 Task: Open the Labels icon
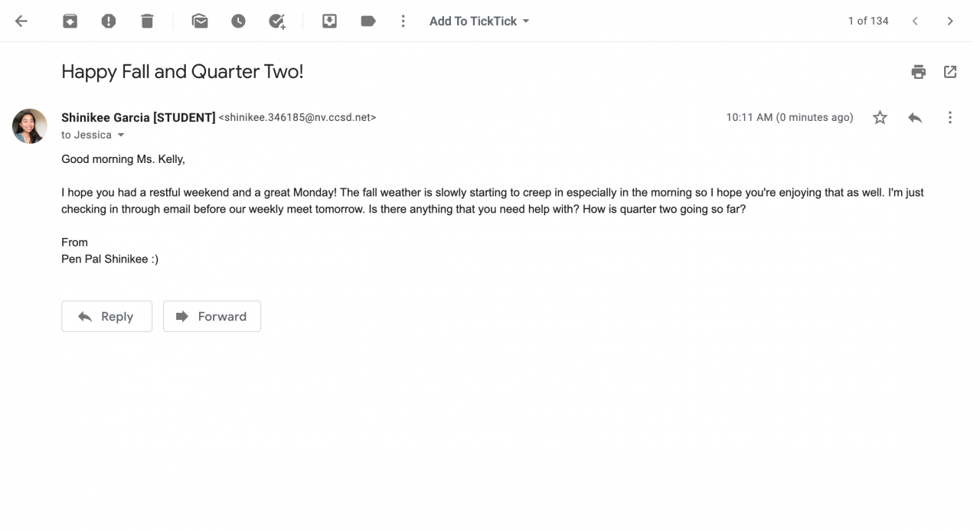click(368, 21)
